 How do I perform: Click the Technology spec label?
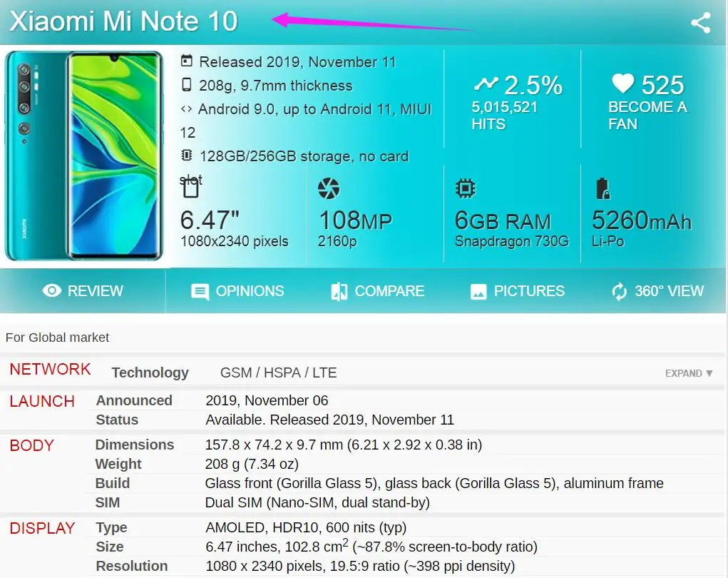pyautogui.click(x=150, y=372)
